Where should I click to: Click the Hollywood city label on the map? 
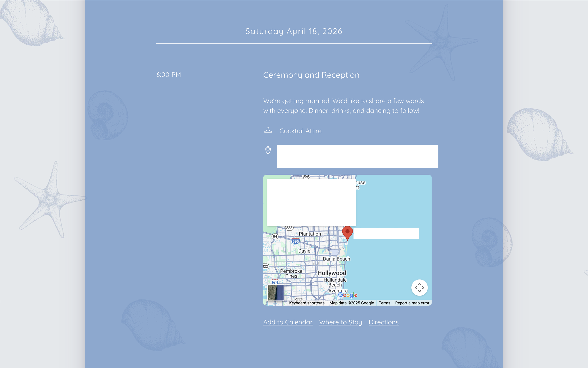332,273
